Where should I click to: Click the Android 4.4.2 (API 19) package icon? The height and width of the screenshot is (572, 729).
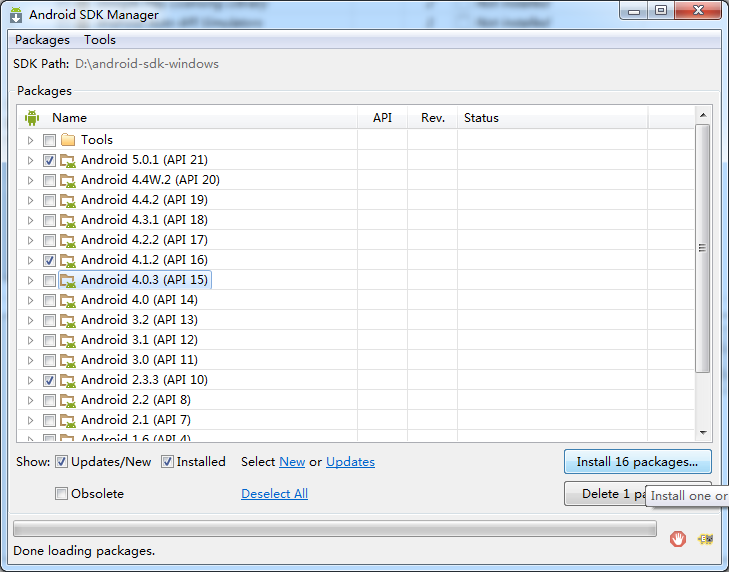point(68,200)
